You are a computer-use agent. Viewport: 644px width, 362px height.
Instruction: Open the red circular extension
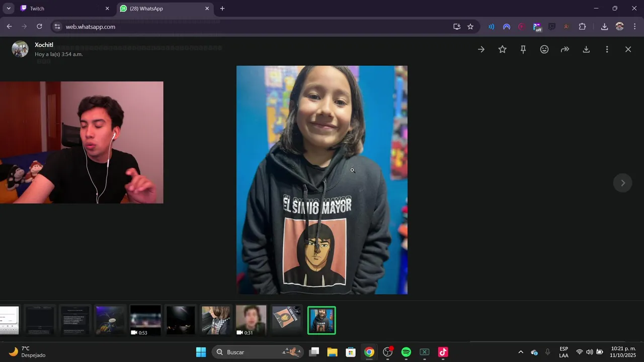point(522,27)
